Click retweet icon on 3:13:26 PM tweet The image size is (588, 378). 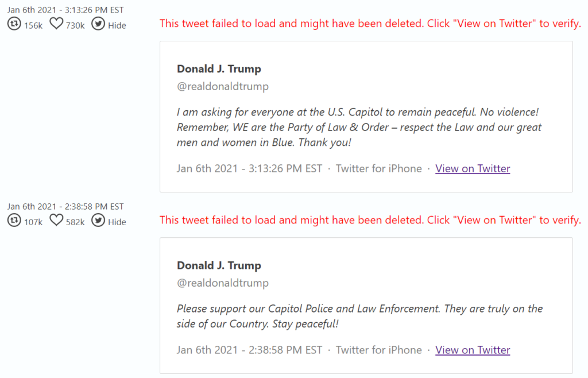pyautogui.click(x=14, y=24)
